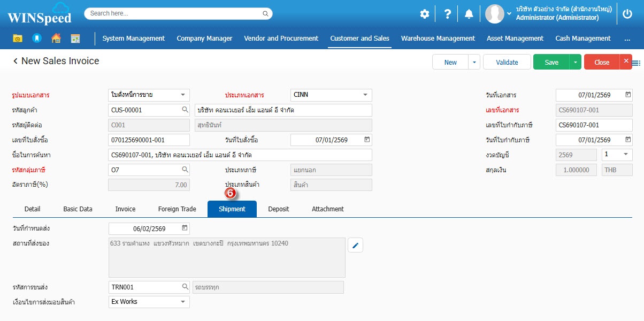The height and width of the screenshot is (321, 644).
Task: Switch to the Deposit tab
Action: tap(279, 209)
